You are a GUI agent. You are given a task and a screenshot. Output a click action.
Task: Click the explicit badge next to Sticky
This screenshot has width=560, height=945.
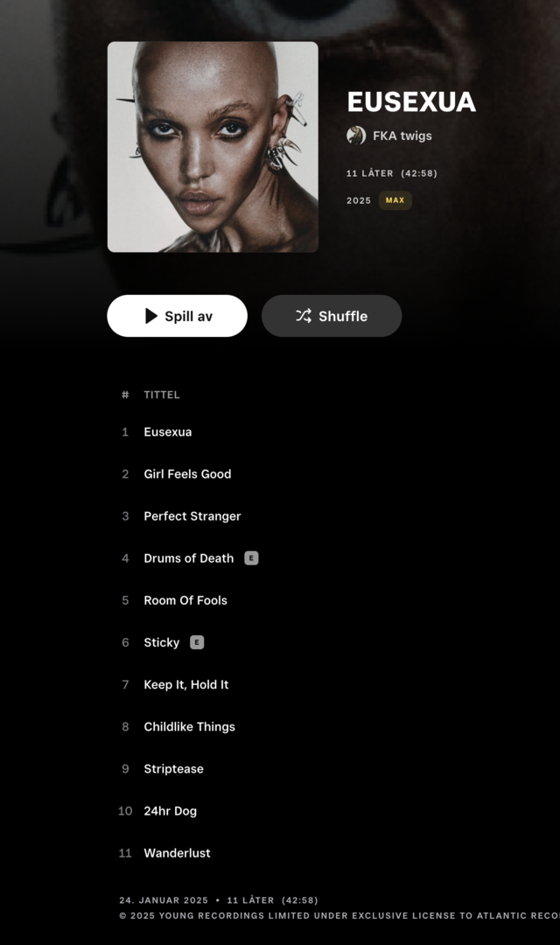pos(197,642)
